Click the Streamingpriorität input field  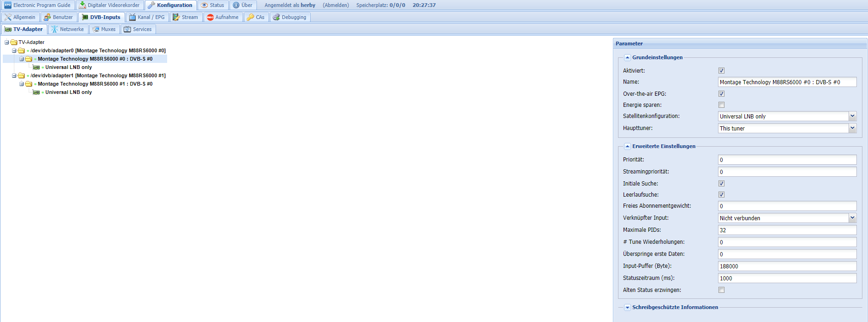click(x=787, y=172)
